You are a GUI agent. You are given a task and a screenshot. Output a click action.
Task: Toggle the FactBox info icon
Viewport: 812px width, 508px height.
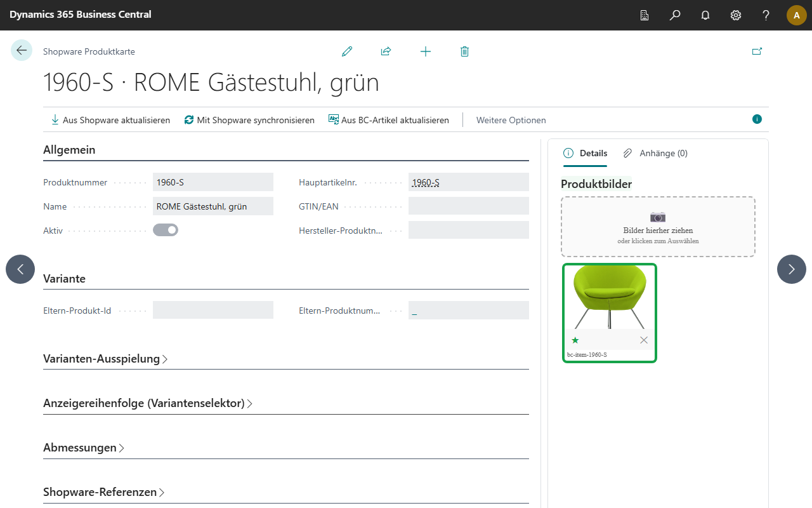tap(757, 119)
